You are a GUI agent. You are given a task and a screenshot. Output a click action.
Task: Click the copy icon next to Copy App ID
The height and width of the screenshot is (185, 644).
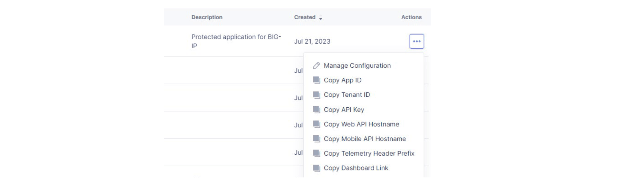point(316,80)
